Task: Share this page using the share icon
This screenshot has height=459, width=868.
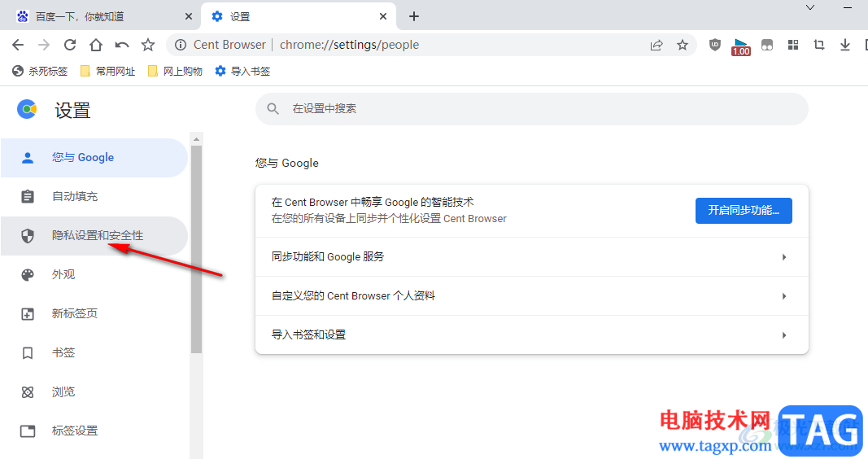Action: pyautogui.click(x=656, y=45)
